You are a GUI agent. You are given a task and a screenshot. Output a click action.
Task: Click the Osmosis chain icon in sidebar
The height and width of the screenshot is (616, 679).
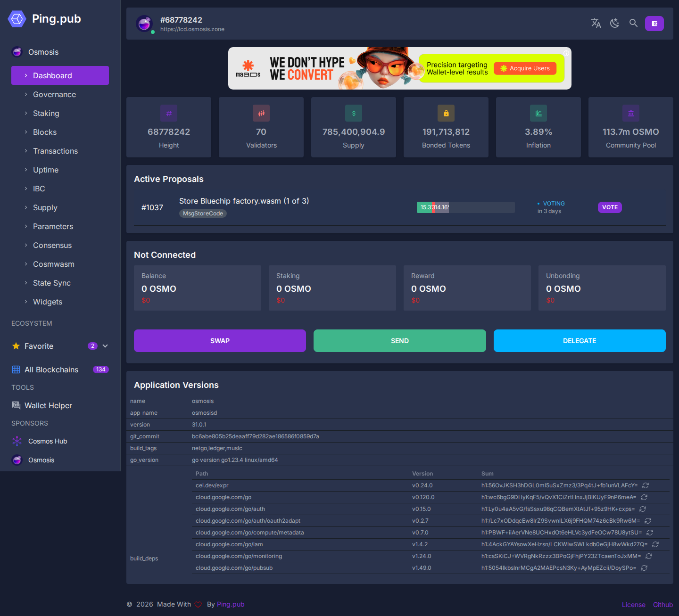[17, 52]
